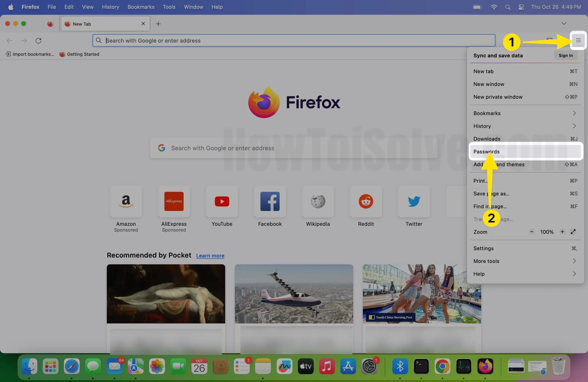
Task: Open Music app from the Dock
Action: (x=327, y=366)
